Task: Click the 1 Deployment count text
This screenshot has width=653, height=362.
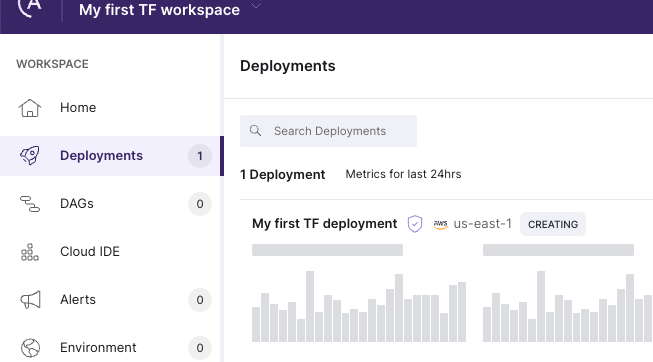Action: click(282, 175)
